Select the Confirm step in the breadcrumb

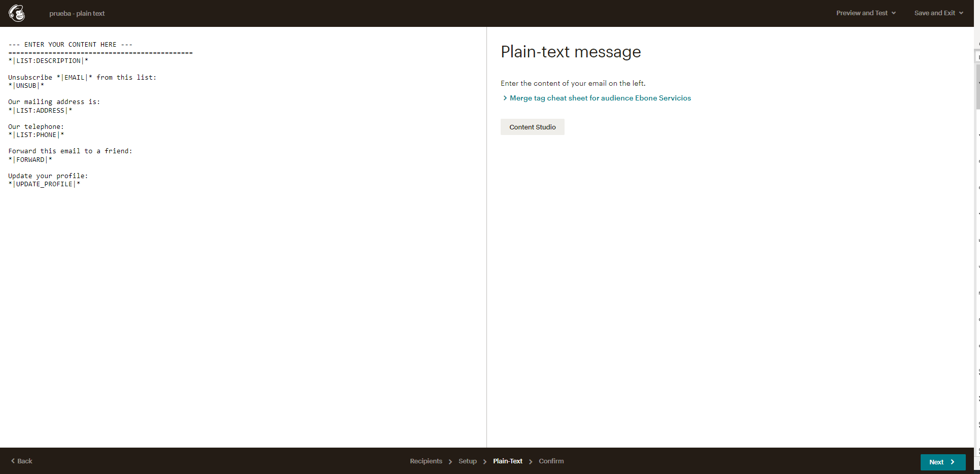551,461
